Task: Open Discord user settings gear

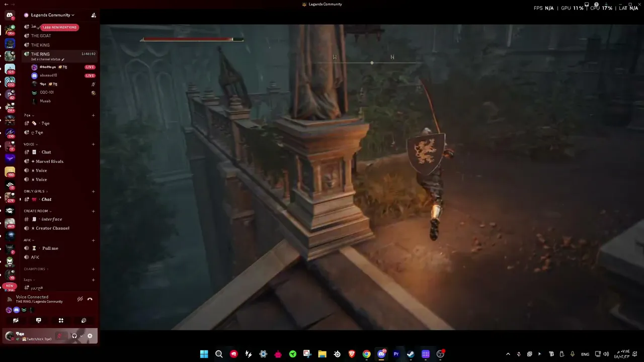Action: click(x=90, y=336)
